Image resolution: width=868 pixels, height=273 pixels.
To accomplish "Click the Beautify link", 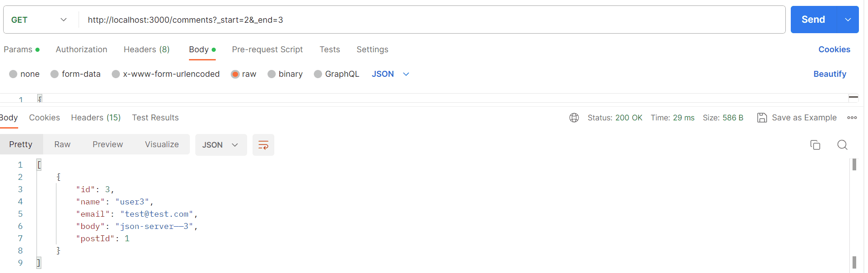I will (x=829, y=74).
